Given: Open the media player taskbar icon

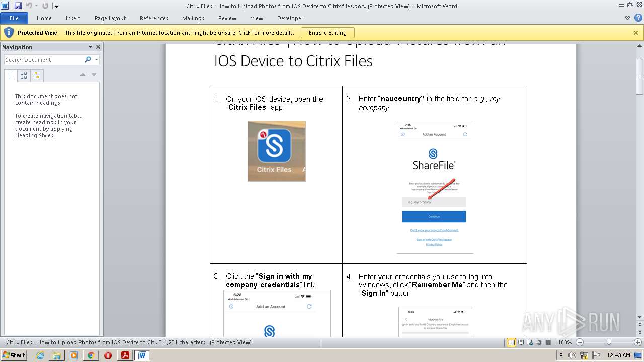Looking at the screenshot, I should pyautogui.click(x=74, y=355).
